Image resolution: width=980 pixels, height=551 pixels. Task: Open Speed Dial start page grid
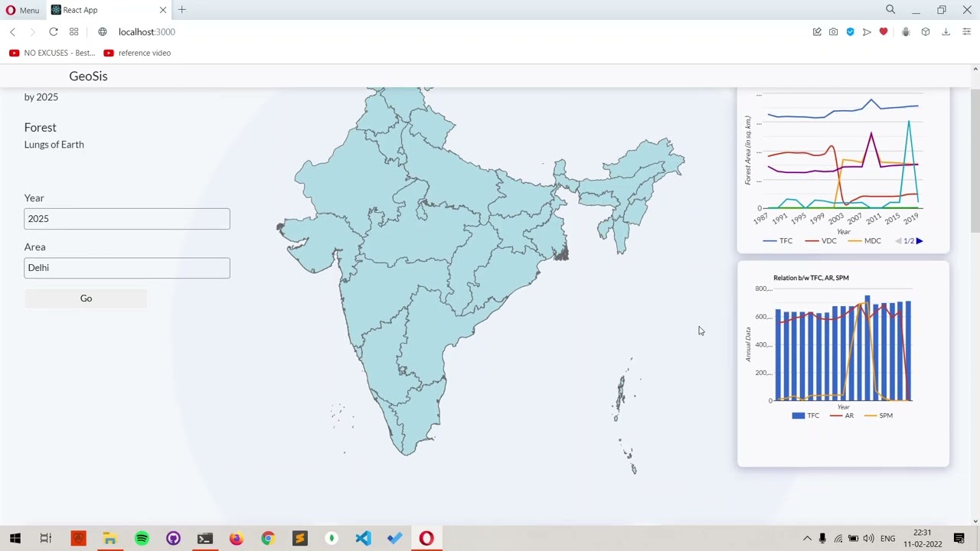click(x=73, y=32)
